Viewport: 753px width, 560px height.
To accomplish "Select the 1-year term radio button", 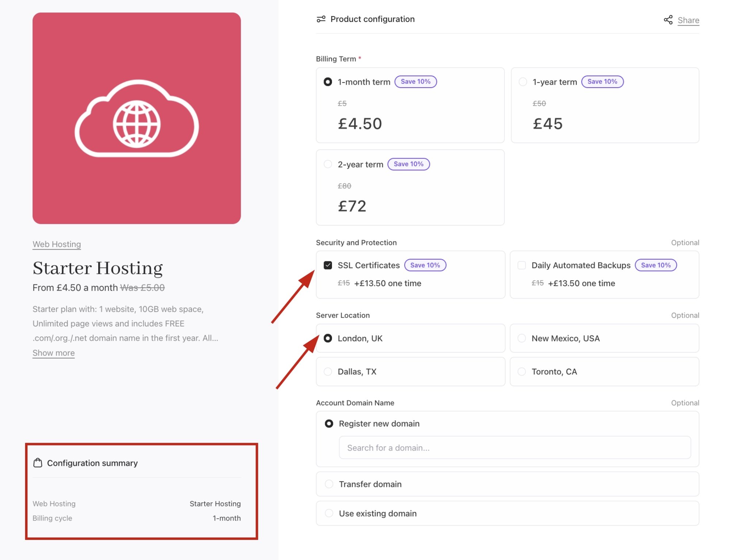I will pyautogui.click(x=523, y=82).
